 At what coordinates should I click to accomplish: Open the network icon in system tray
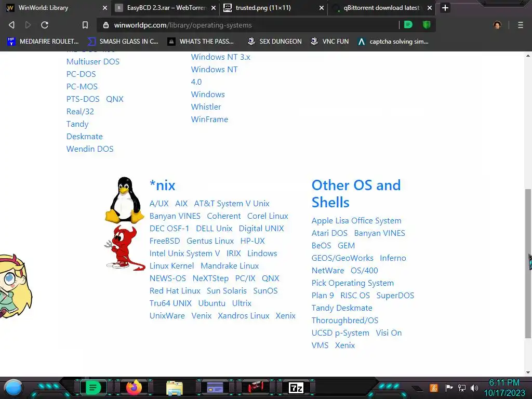[x=462, y=388]
